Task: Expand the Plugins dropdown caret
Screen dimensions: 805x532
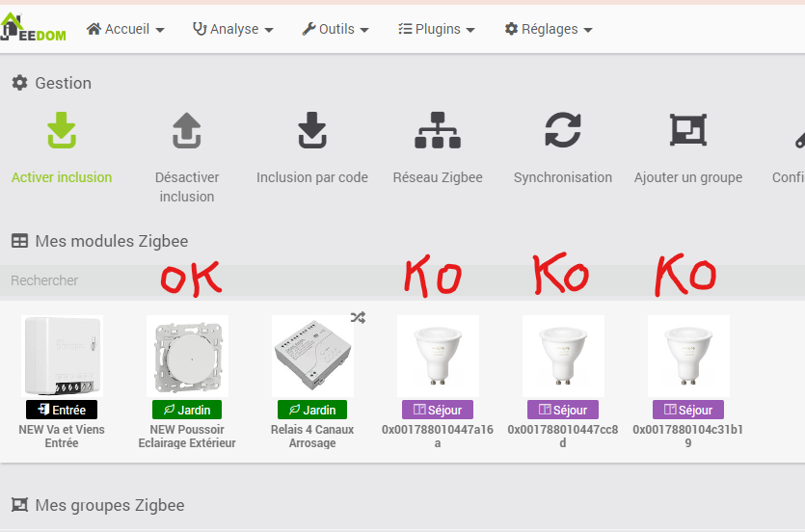Action: pyautogui.click(x=470, y=30)
